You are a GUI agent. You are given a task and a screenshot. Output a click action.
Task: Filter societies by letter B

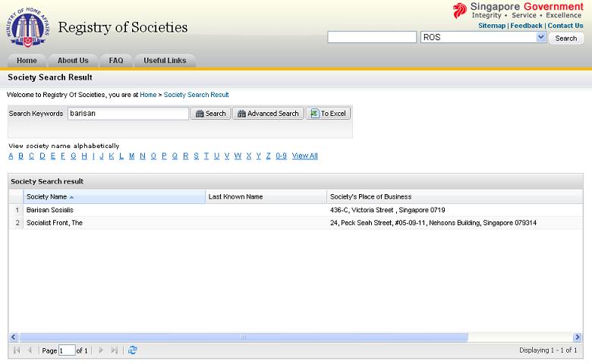pos(20,155)
